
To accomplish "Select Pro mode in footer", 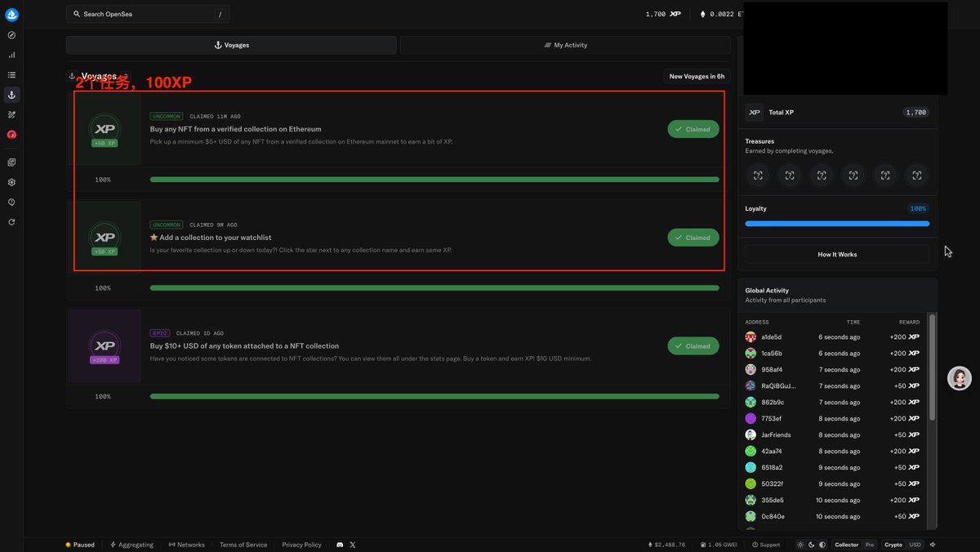I will [x=870, y=545].
